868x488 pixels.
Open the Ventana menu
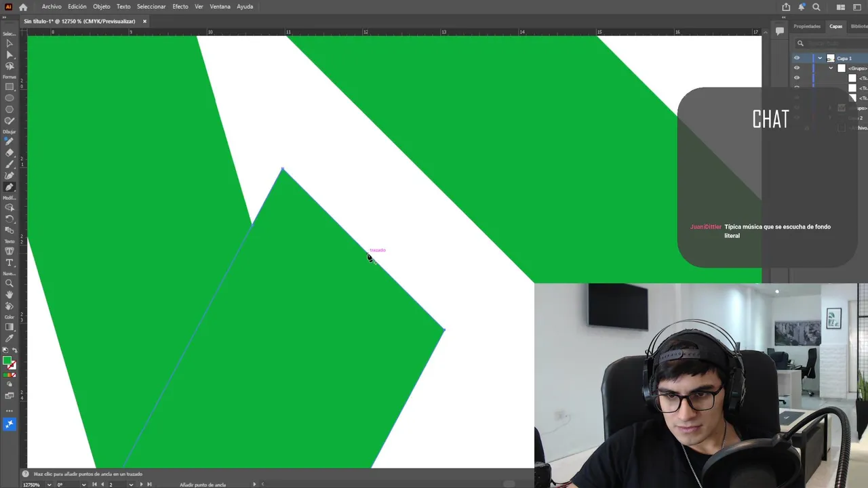pos(220,7)
